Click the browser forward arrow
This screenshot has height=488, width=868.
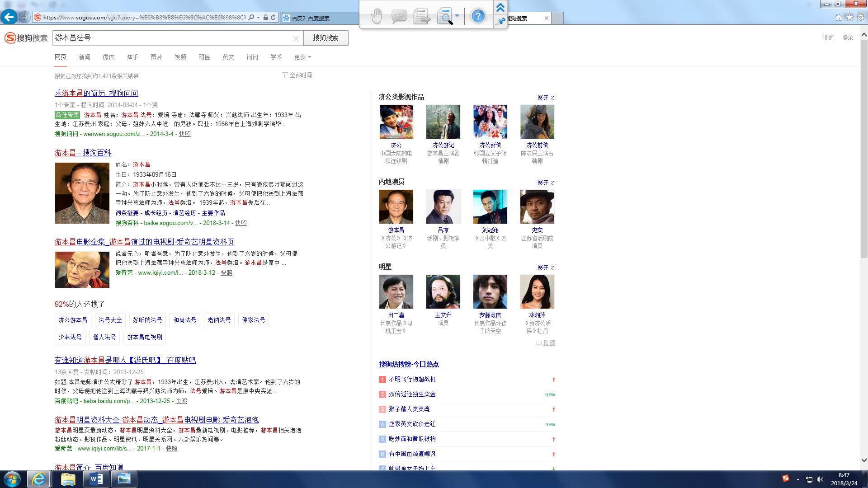click(x=24, y=17)
